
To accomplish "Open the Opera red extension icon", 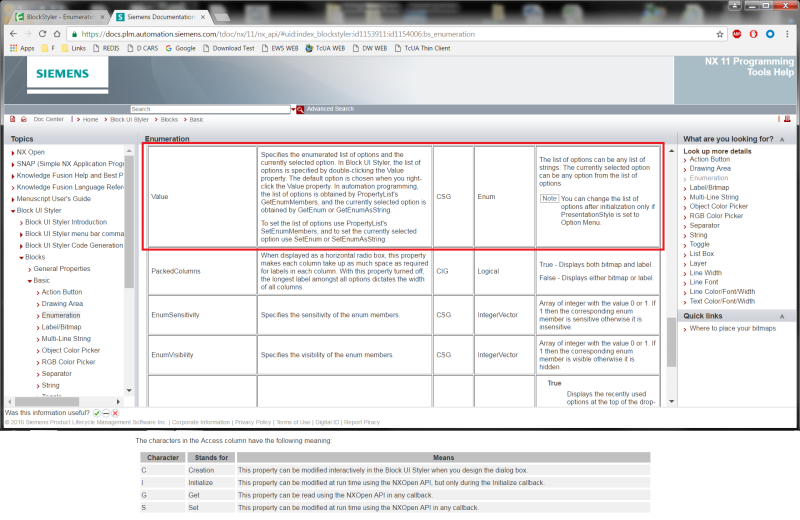I will [754, 34].
